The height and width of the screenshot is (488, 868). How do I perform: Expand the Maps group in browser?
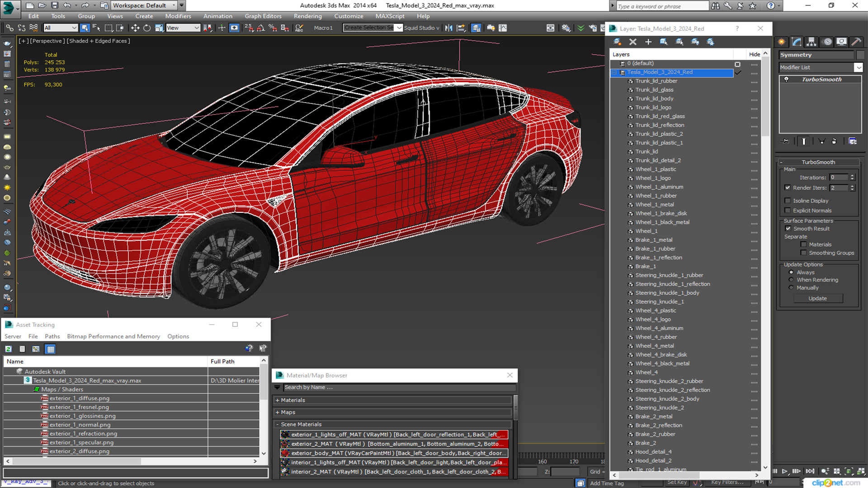click(x=278, y=413)
